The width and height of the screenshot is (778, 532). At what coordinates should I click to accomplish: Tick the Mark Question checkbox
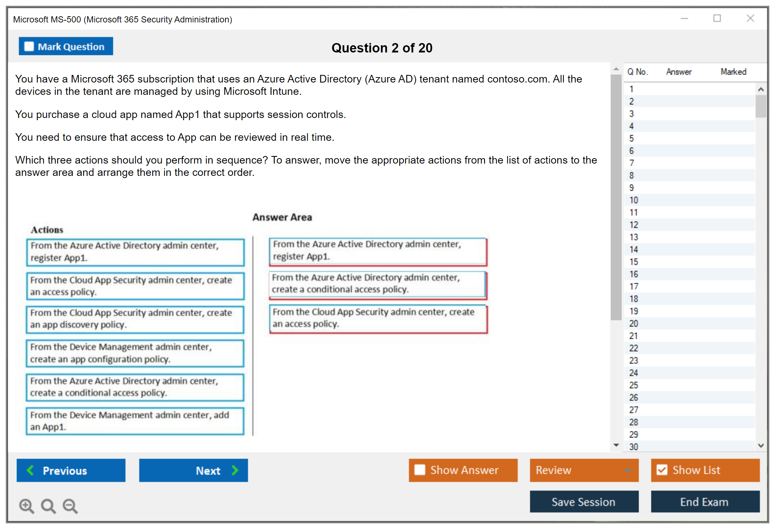(29, 46)
